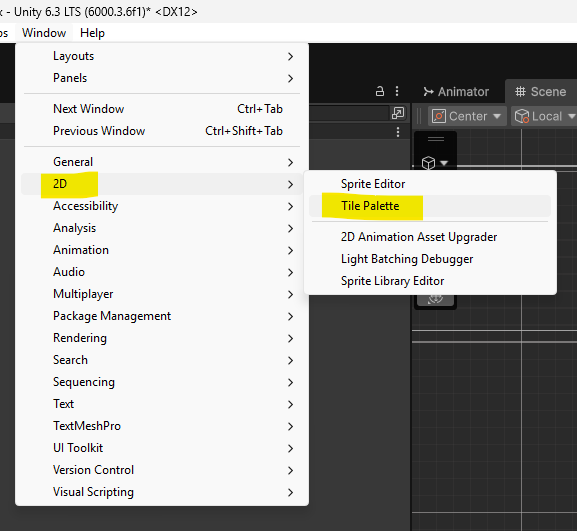Open the Animation submenu
Viewport: 577px width, 531px height.
coord(162,250)
